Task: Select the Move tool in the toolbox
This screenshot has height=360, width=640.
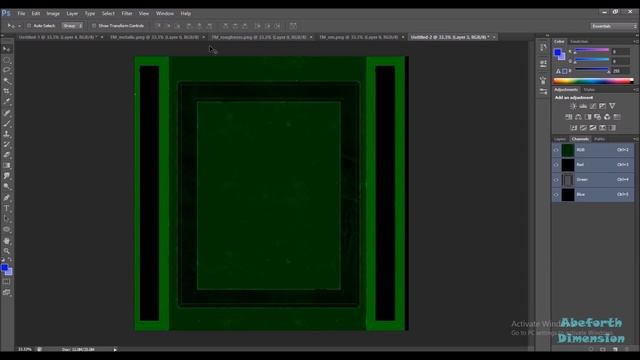Action: [x=7, y=49]
